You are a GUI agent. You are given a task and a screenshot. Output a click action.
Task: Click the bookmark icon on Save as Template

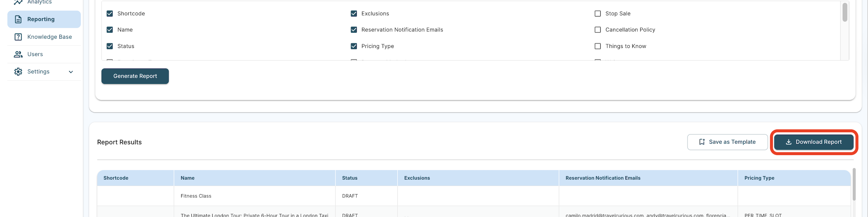click(x=702, y=142)
